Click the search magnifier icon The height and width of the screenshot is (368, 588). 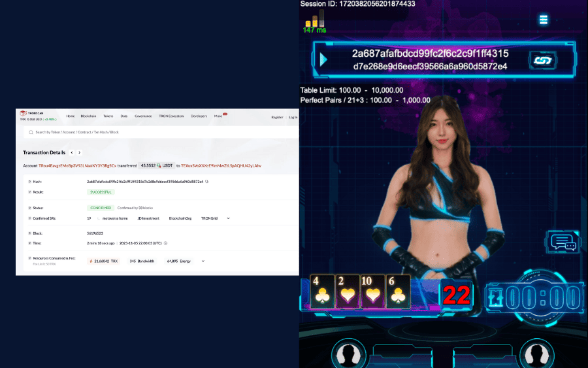[31, 132]
